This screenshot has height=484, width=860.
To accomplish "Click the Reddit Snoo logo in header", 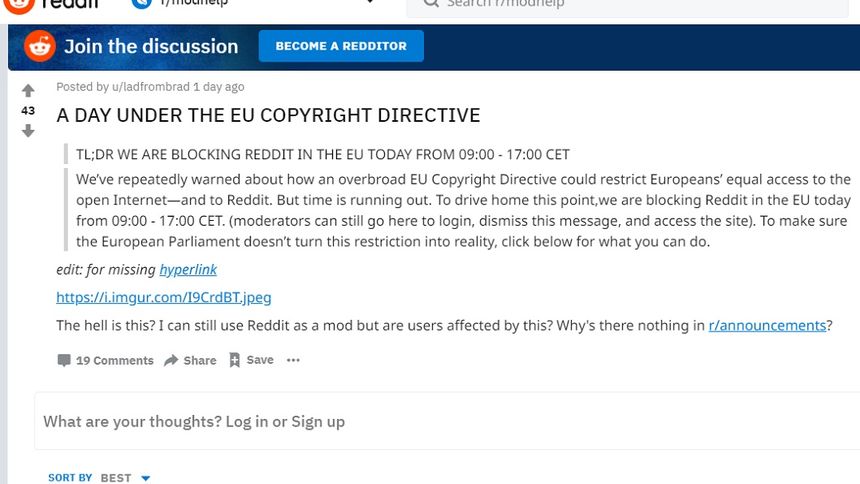I will (19, 4).
